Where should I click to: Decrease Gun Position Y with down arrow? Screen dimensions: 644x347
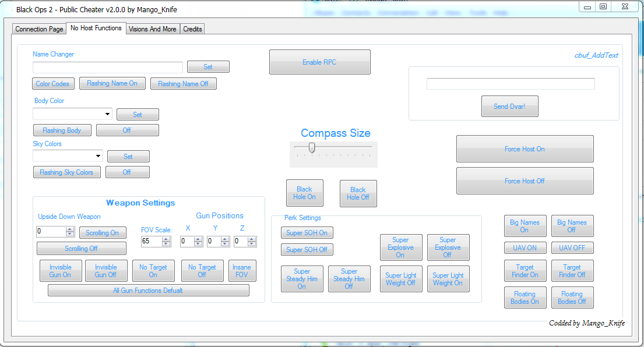click(225, 244)
